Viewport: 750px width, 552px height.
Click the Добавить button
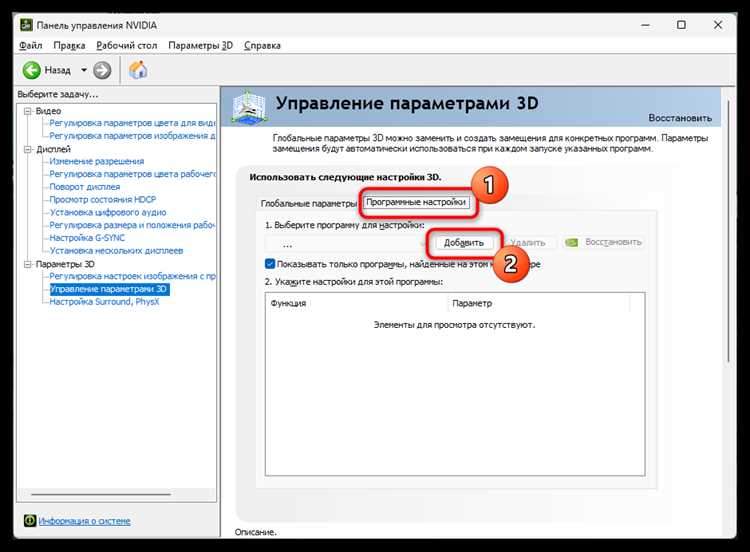(x=463, y=243)
